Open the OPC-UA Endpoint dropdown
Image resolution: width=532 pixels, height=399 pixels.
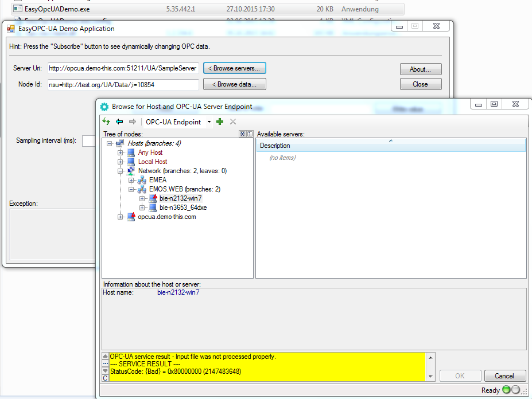pyautogui.click(x=209, y=122)
